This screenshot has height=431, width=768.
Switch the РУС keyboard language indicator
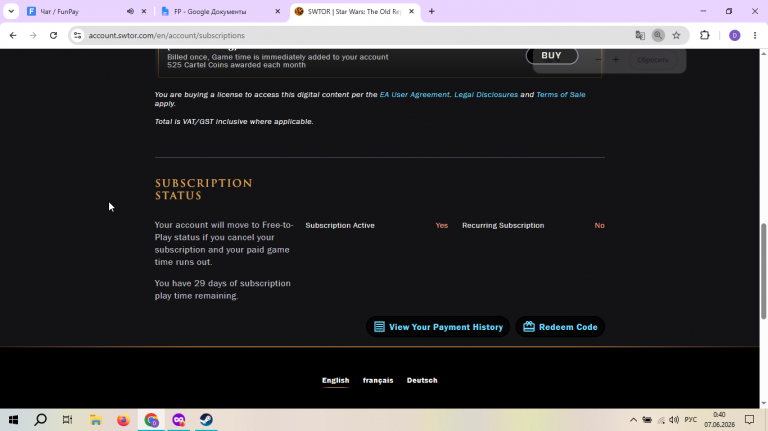coord(691,420)
